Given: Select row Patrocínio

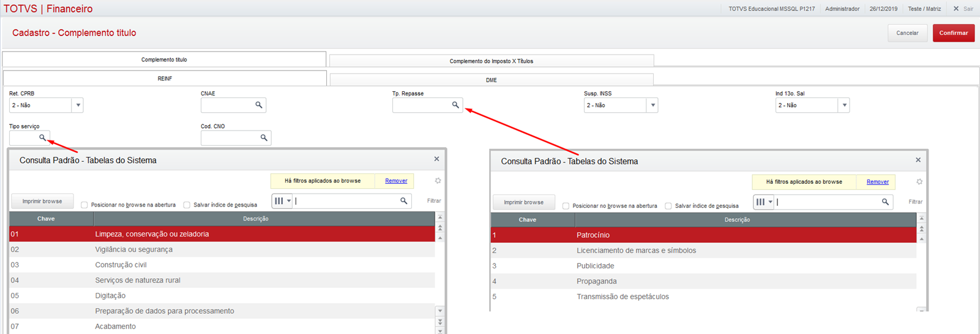Looking at the screenshot, I should (x=704, y=235).
